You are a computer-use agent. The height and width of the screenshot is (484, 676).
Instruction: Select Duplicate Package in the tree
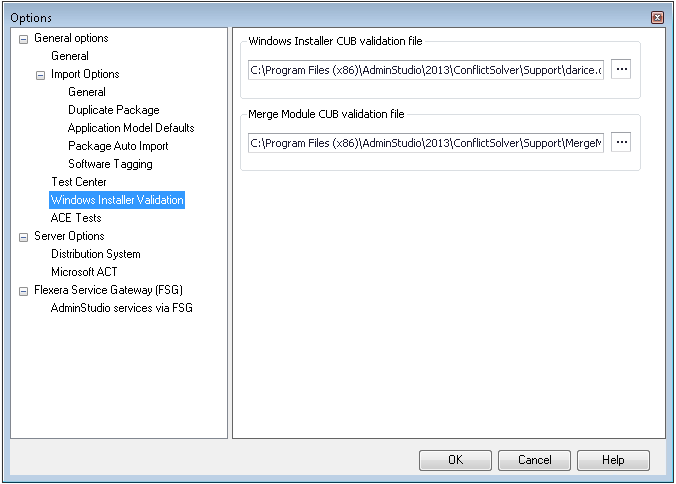(113, 110)
